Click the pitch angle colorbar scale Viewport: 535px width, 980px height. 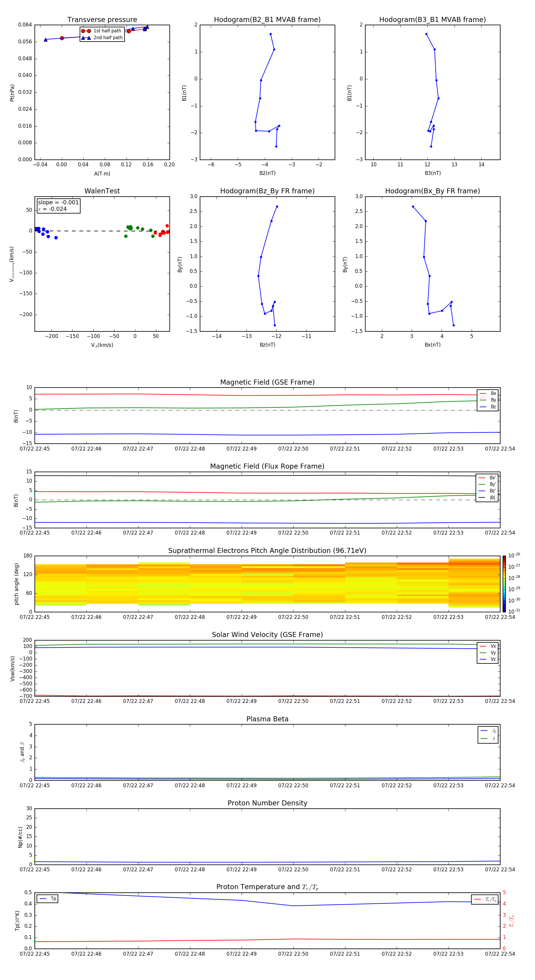coord(504,584)
